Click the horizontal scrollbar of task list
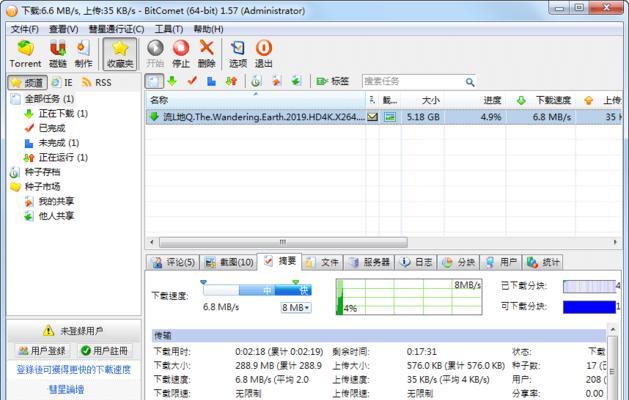The height and width of the screenshot is (400, 629). coord(283,242)
